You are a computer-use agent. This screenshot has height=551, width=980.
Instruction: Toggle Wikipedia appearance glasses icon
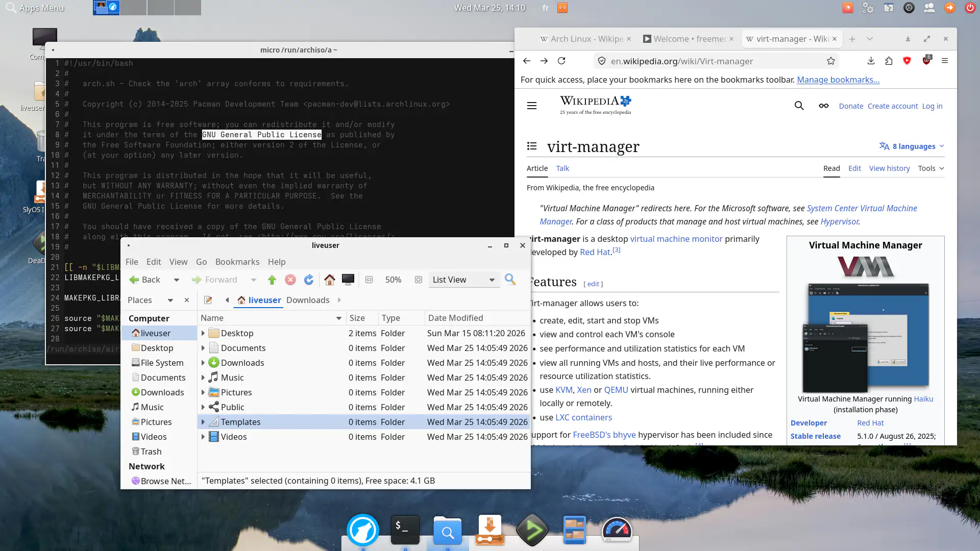coord(823,106)
